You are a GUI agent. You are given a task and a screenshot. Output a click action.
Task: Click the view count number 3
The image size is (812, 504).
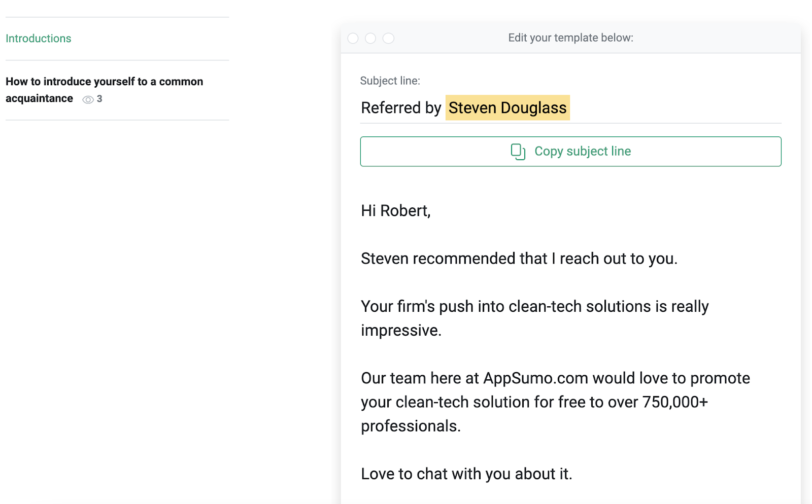pyautogui.click(x=99, y=99)
